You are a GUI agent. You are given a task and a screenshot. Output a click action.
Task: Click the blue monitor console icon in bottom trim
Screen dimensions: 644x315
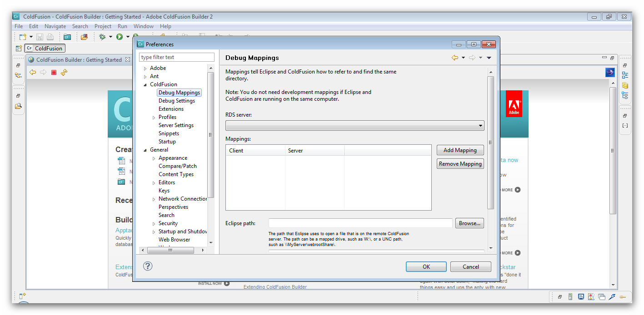point(581,297)
